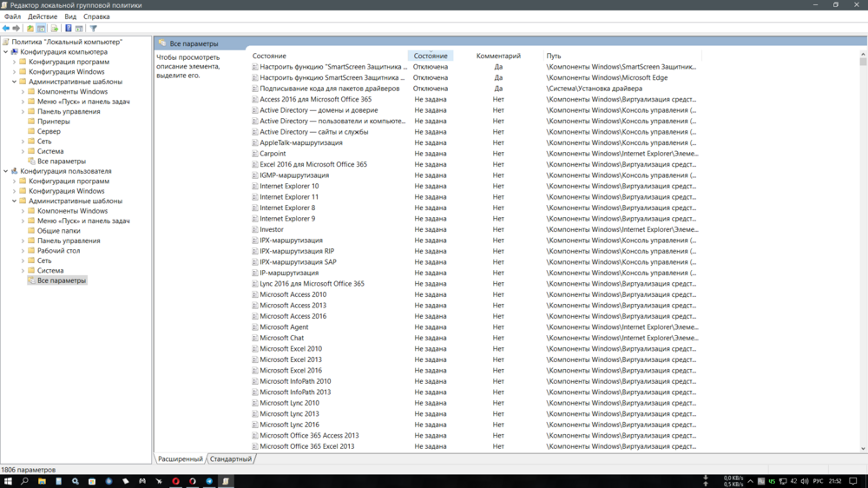Click the Конфигурация пользователя node icon

click(15, 171)
